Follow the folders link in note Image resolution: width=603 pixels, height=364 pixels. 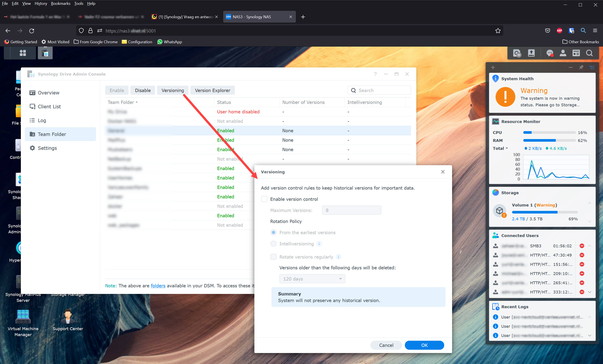[158, 286]
